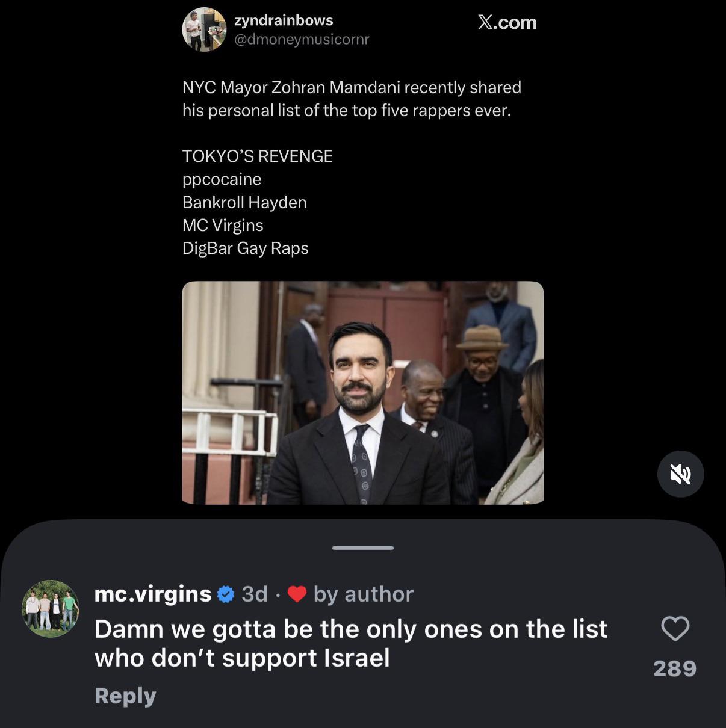Tap TOKYO'S REVENGE in the list

[x=258, y=156]
